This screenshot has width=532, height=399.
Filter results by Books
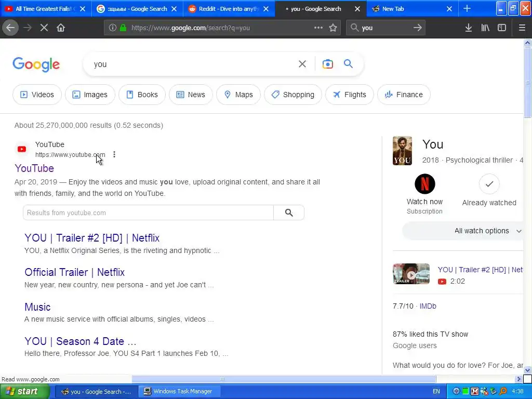click(142, 95)
